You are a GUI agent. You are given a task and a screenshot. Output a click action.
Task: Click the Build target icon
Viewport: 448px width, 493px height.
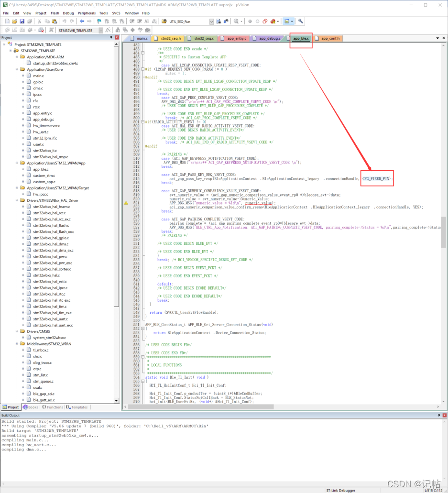[x=15, y=30]
